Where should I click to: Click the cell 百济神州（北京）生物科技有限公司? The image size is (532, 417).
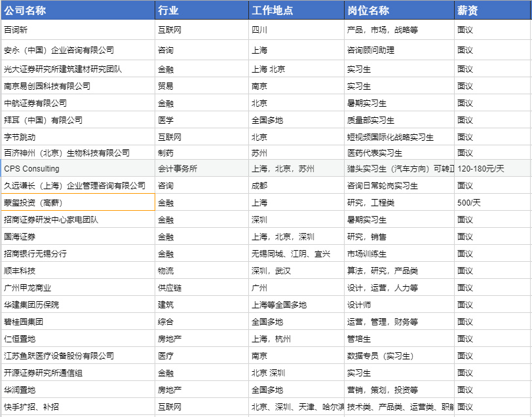click(x=78, y=153)
